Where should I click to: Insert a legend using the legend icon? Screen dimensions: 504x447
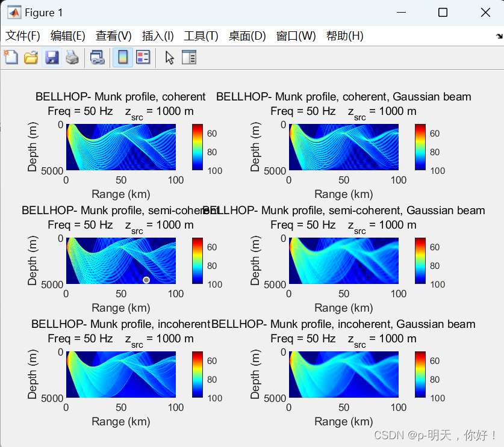coord(143,57)
